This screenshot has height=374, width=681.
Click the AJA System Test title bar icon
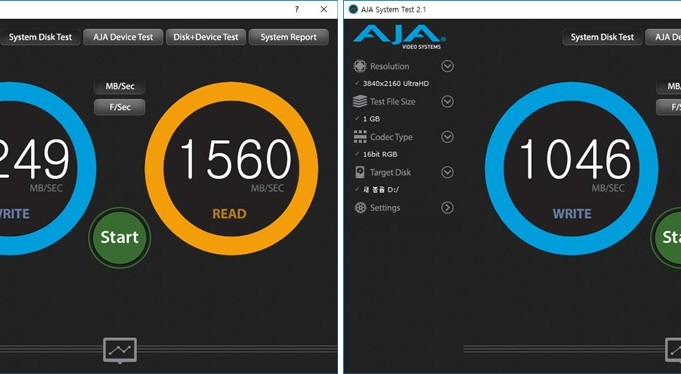tap(353, 9)
